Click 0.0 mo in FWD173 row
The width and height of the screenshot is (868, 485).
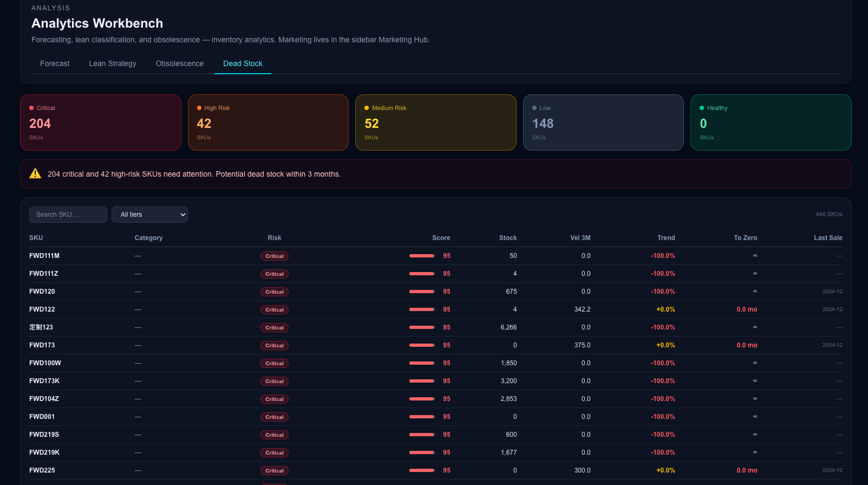pos(747,345)
